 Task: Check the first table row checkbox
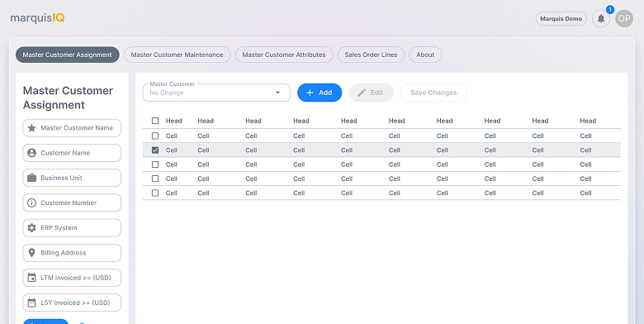[x=155, y=136]
